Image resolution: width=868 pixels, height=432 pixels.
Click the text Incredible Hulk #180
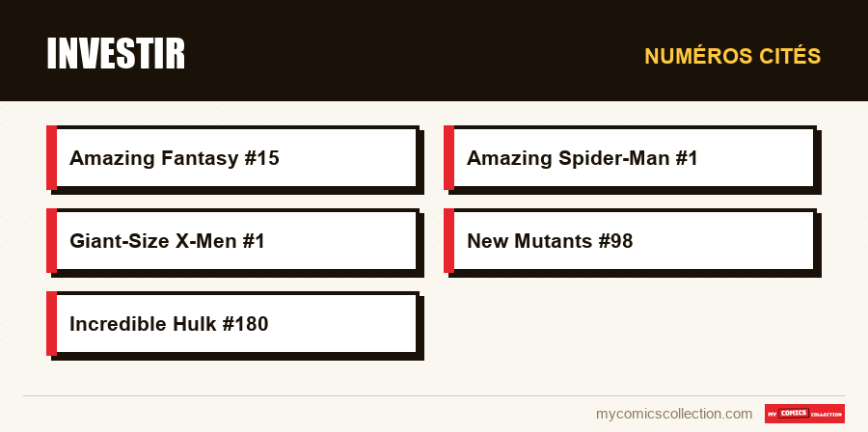click(169, 324)
